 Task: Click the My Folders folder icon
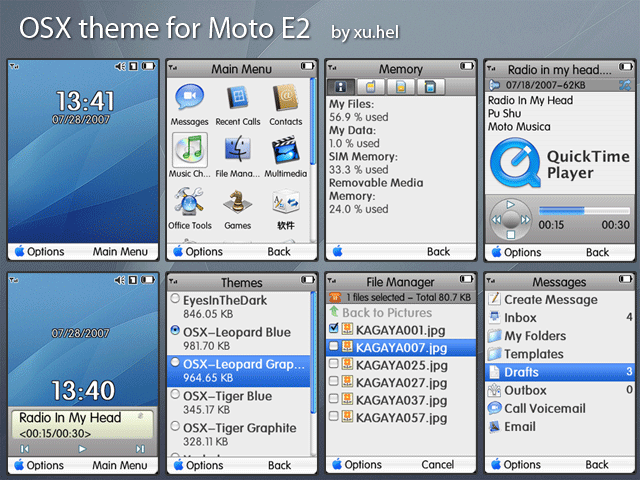click(x=494, y=336)
